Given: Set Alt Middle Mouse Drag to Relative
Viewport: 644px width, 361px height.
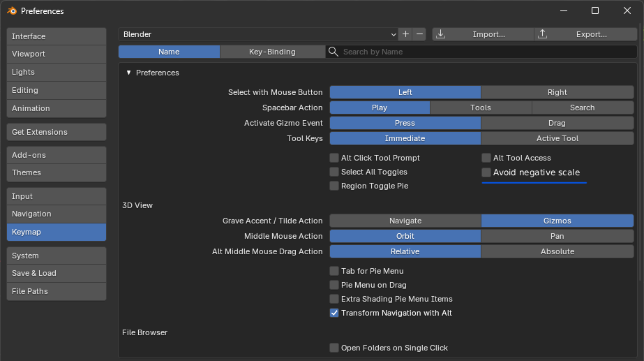Looking at the screenshot, I should (x=405, y=251).
